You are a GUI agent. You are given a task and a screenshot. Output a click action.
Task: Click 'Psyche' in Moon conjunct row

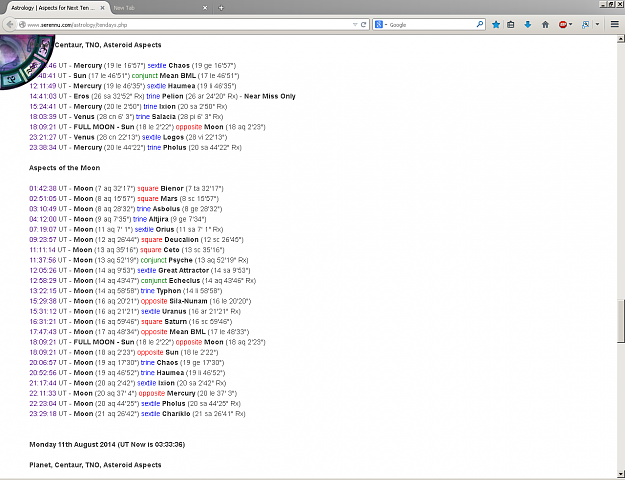(x=181, y=260)
